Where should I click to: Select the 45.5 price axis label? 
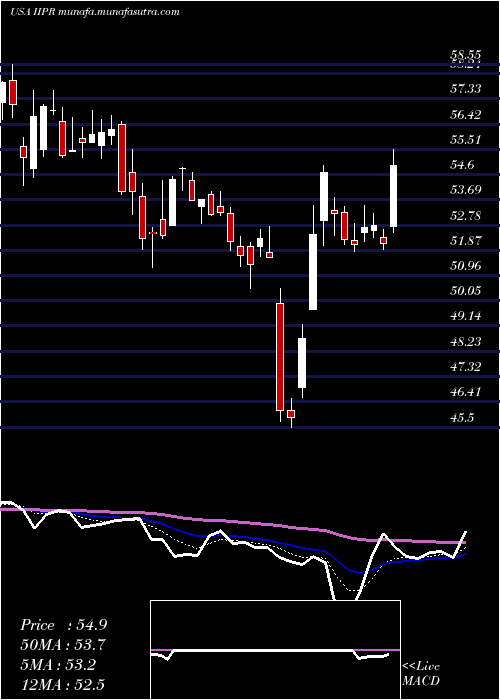pyautogui.click(x=462, y=418)
